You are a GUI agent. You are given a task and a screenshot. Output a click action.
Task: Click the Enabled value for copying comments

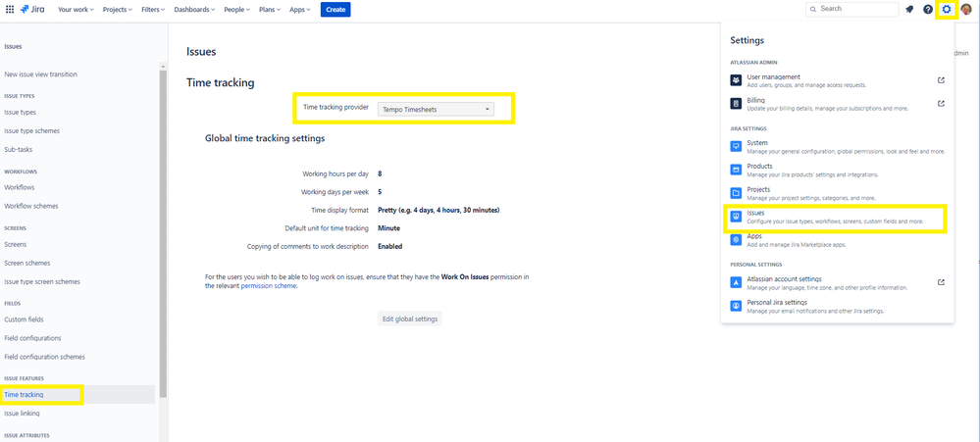(x=390, y=246)
